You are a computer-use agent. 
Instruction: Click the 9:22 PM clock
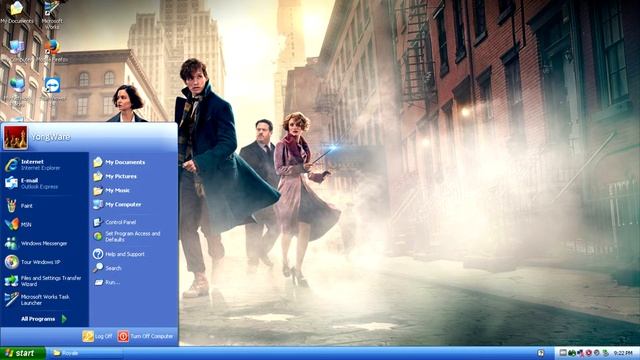click(x=623, y=353)
